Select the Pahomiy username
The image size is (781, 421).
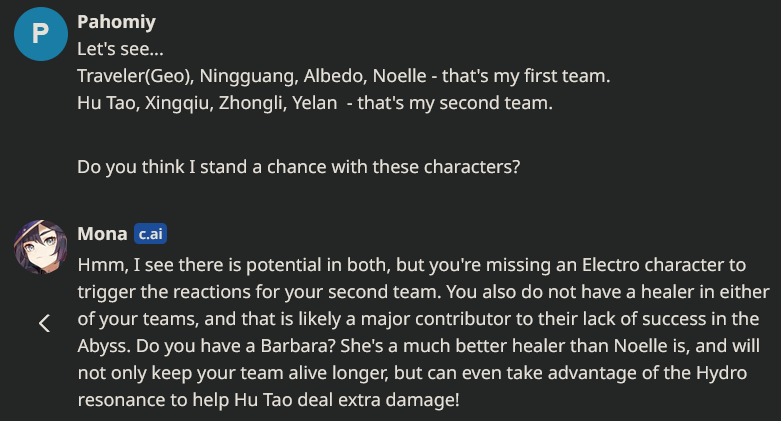point(117,22)
